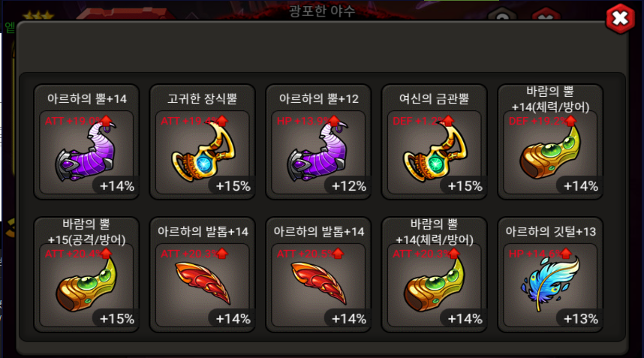Choose 아르하의 발톱+14 with ATT +20.5%

[318, 275]
